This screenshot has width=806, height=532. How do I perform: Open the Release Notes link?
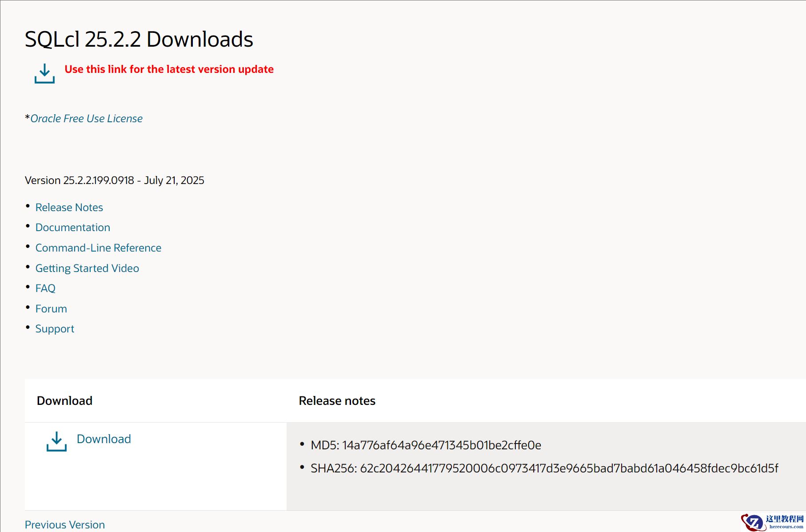pos(69,208)
